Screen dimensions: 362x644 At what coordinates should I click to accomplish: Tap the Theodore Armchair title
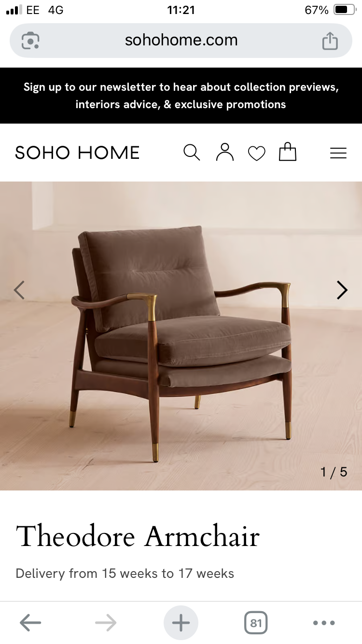point(138,536)
